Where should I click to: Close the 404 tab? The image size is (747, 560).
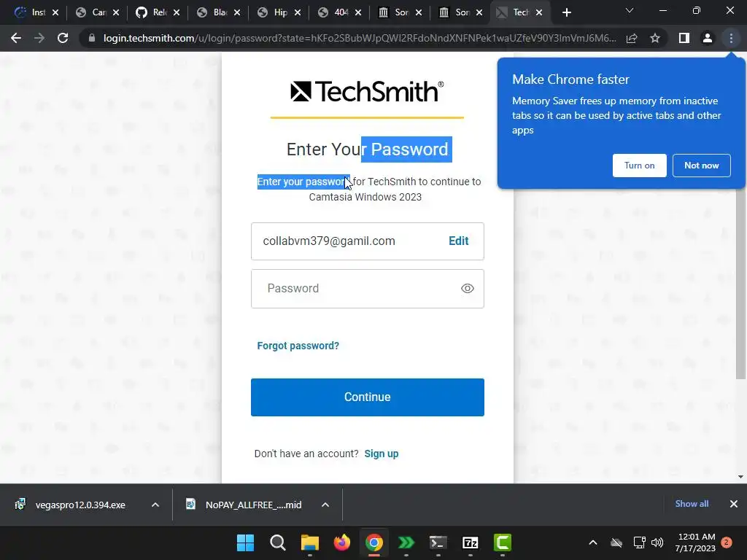pyautogui.click(x=358, y=13)
